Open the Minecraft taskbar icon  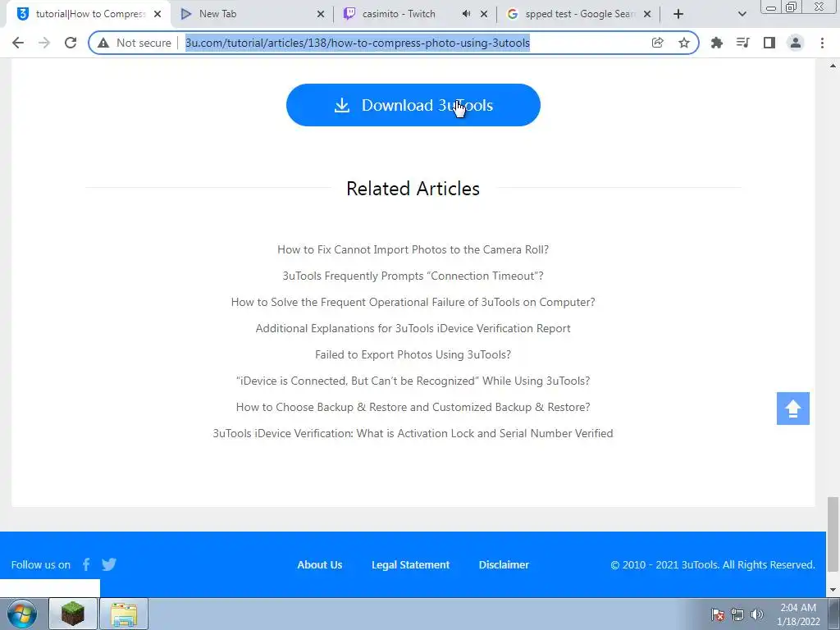click(x=73, y=614)
